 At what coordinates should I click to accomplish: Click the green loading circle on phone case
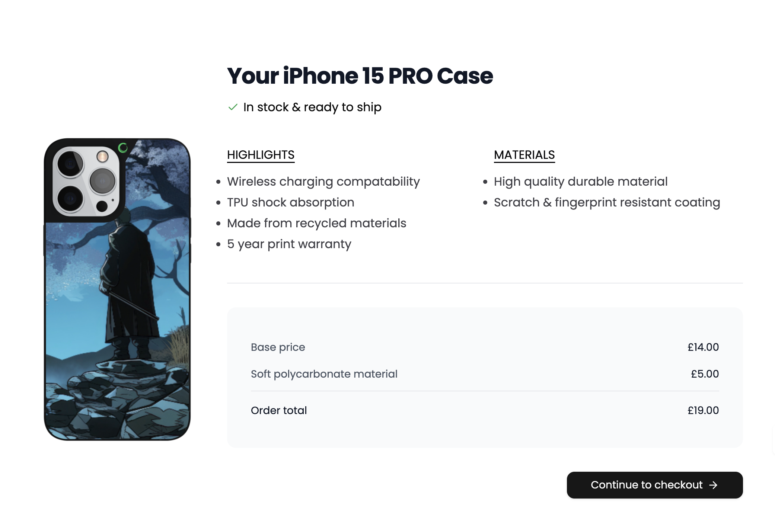point(123,148)
